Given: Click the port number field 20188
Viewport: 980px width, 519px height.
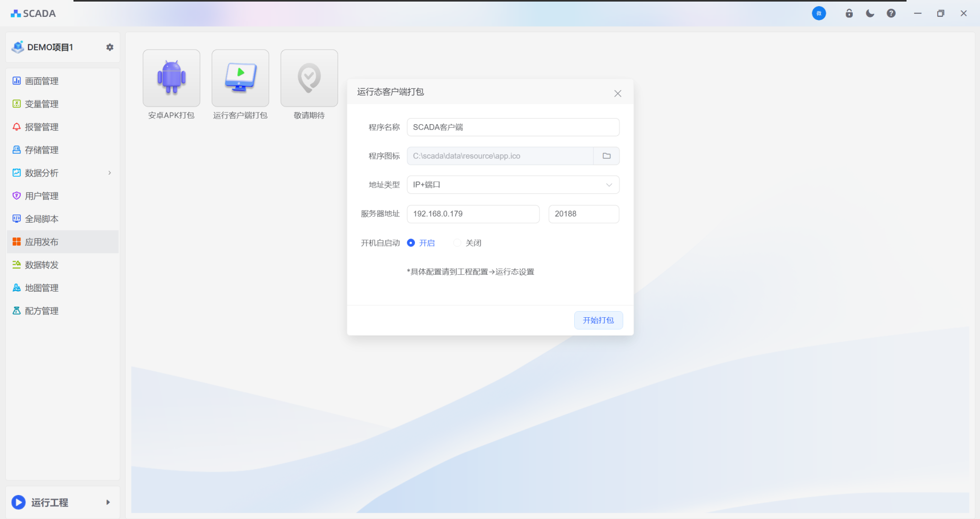Looking at the screenshot, I should (583, 214).
